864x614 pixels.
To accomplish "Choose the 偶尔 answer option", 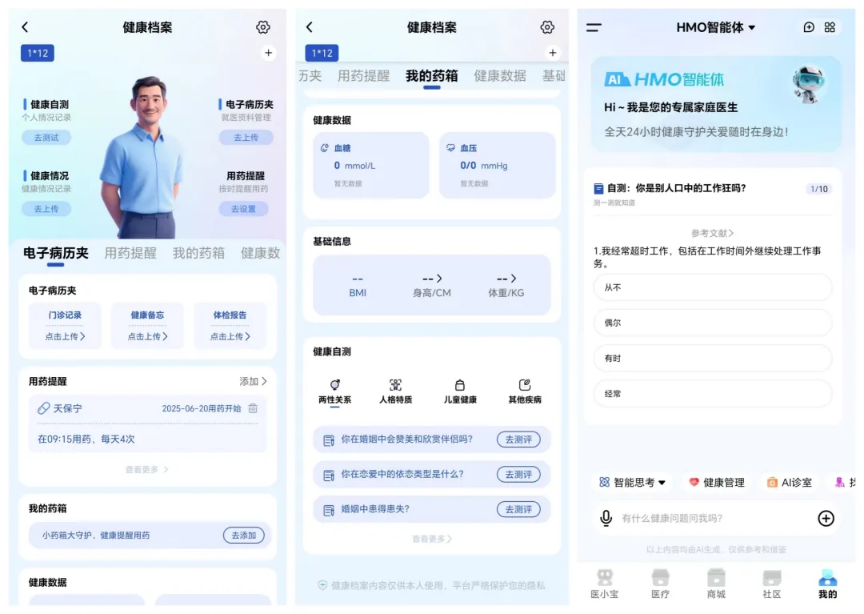I will point(715,323).
